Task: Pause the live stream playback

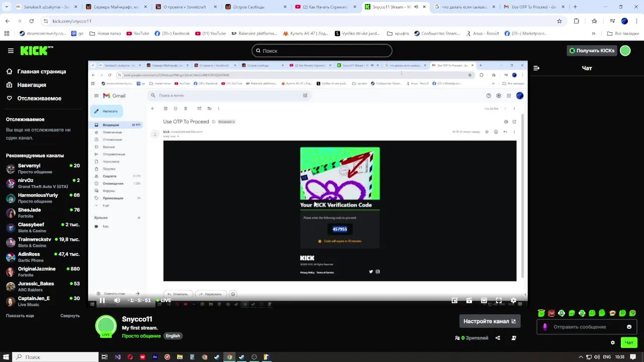Action: pyautogui.click(x=102, y=301)
